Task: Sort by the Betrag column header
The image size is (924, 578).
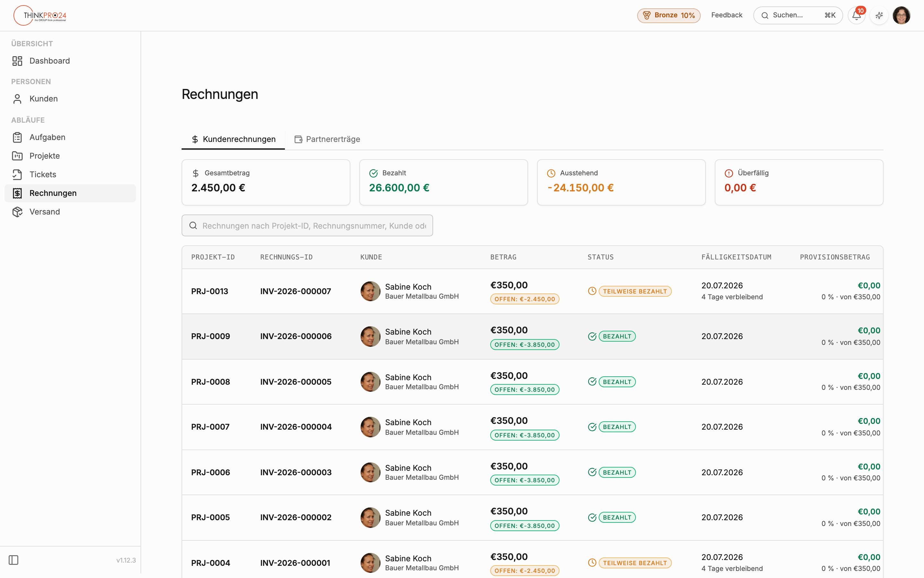Action: [x=503, y=257]
